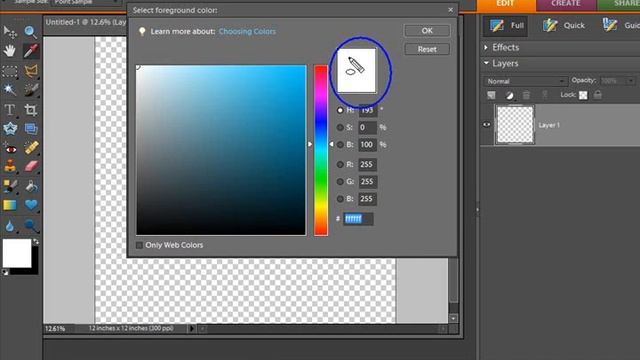
Task: Select the Magnetic Lasso tool
Action: (x=31, y=71)
